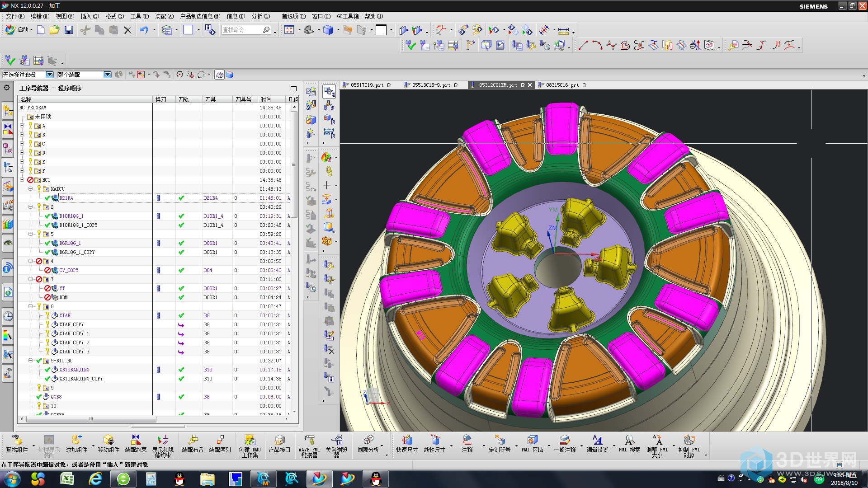Switch to the 05517C19.prt tab
Image resolution: width=868 pixels, height=488 pixels.
tap(367, 85)
